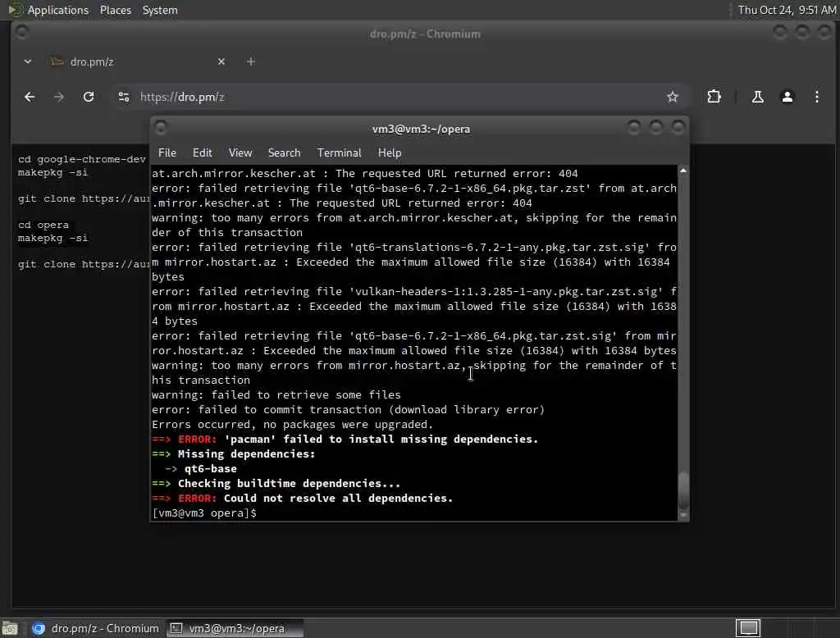This screenshot has width=840, height=638.
Task: Click the Chromium forward arrow
Action: coord(59,97)
